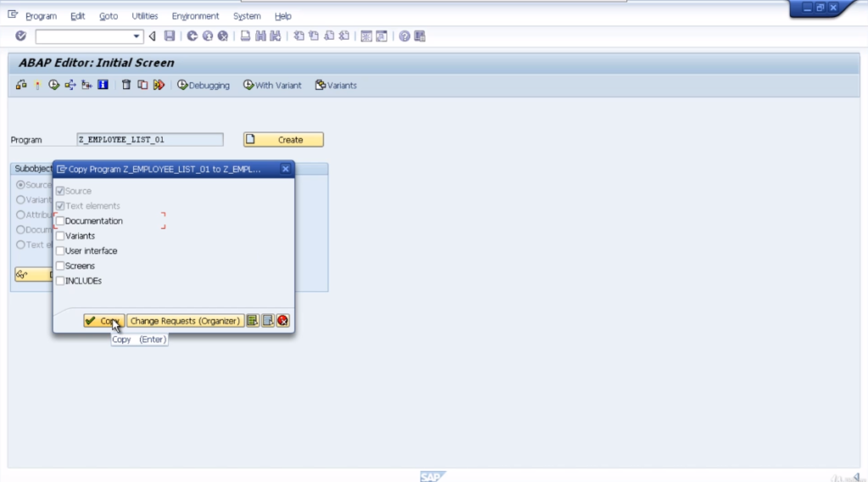The image size is (868, 482).
Task: Select the Source radio button under Subobjects
Action: tap(20, 185)
